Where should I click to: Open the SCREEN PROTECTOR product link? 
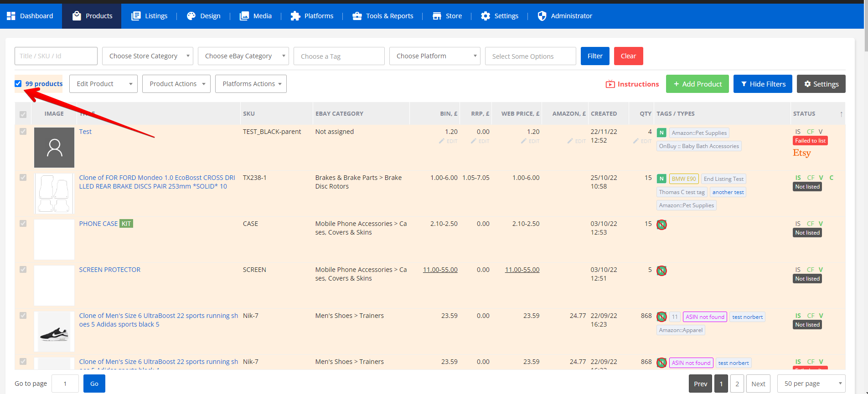[x=110, y=270]
